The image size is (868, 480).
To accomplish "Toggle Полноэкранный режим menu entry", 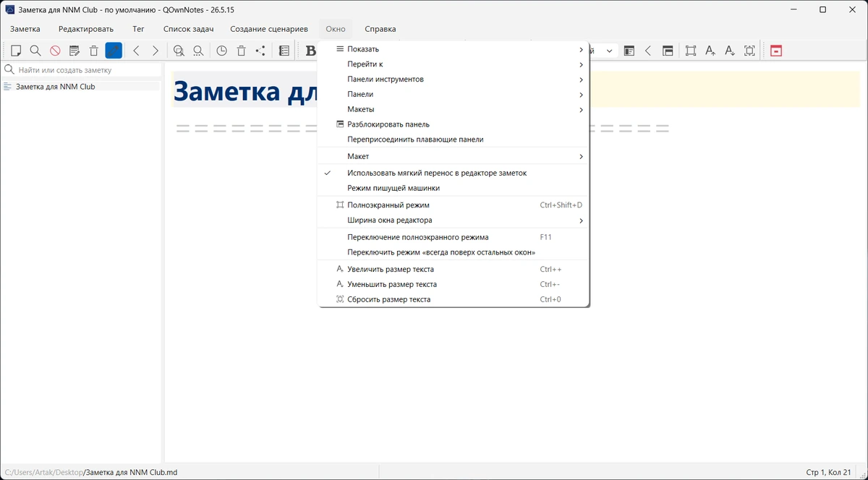I will point(454,205).
